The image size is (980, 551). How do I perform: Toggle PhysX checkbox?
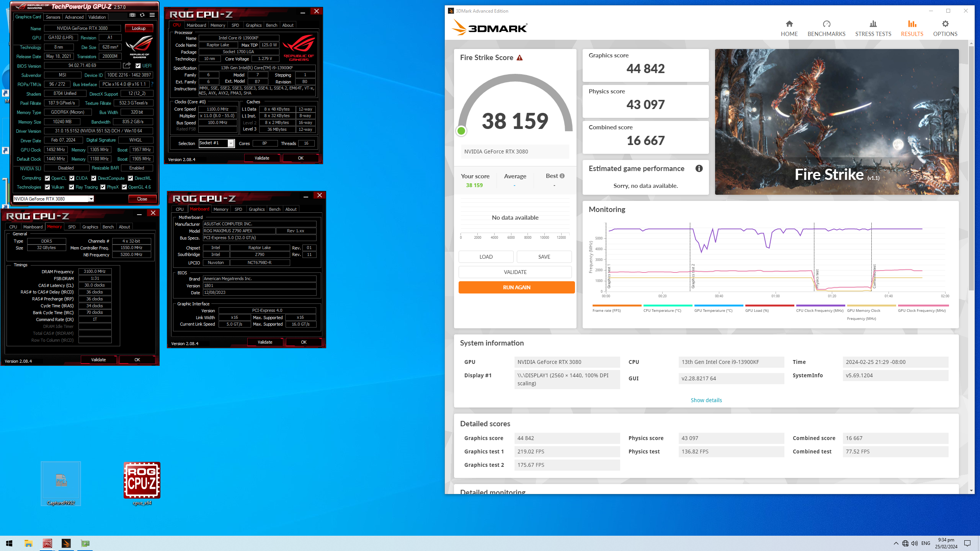103,187
